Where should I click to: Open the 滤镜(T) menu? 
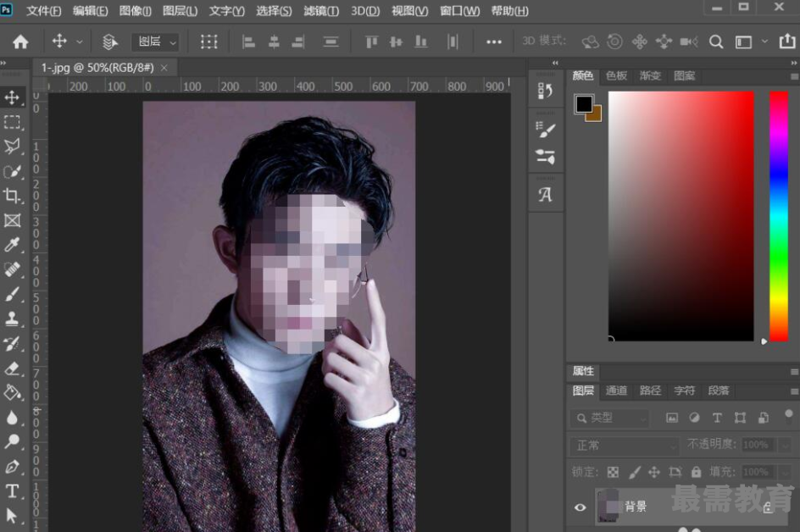321,11
